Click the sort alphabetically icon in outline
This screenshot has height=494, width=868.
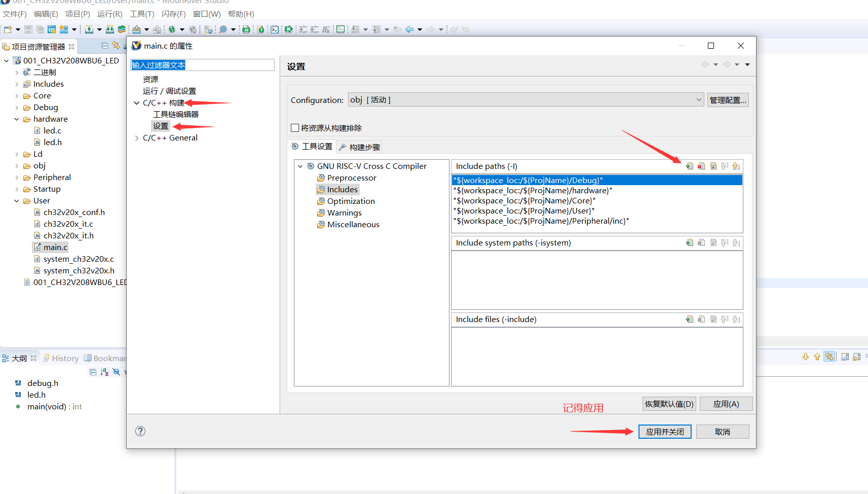(x=104, y=372)
